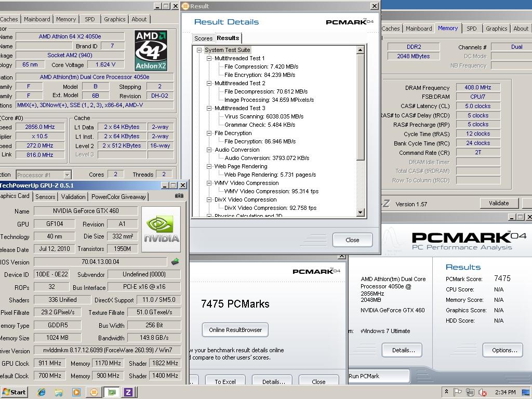Click the CPU Name field AMD Athlon 64 X2 4050e

coord(70,36)
